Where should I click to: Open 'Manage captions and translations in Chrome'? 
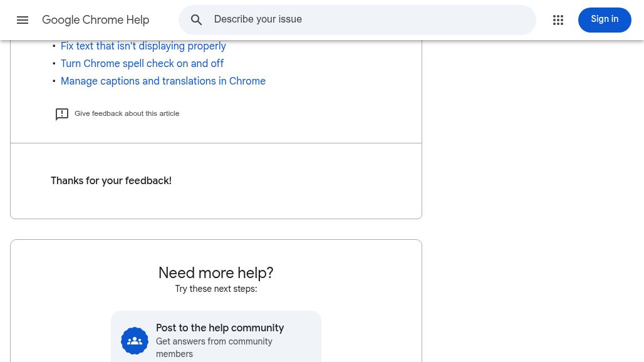coord(163,81)
